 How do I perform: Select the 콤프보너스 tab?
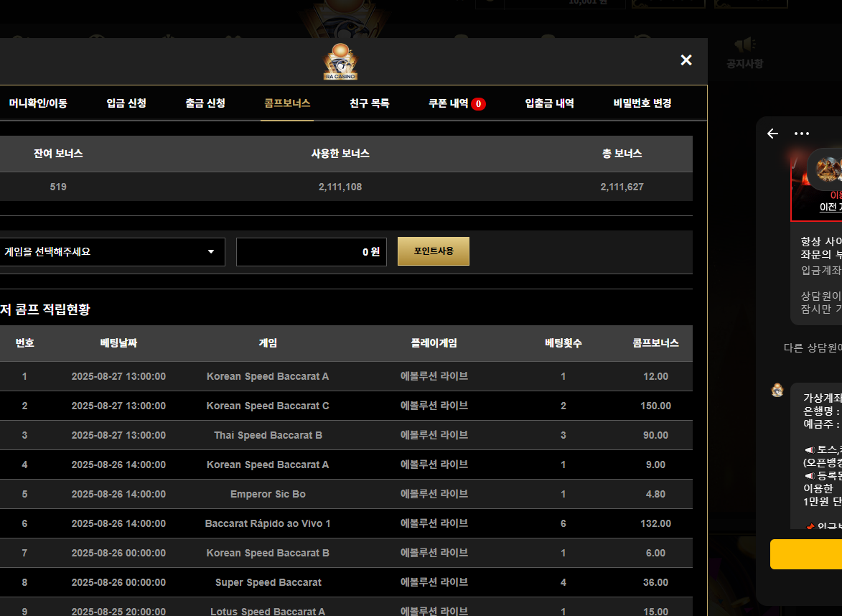pos(287,103)
